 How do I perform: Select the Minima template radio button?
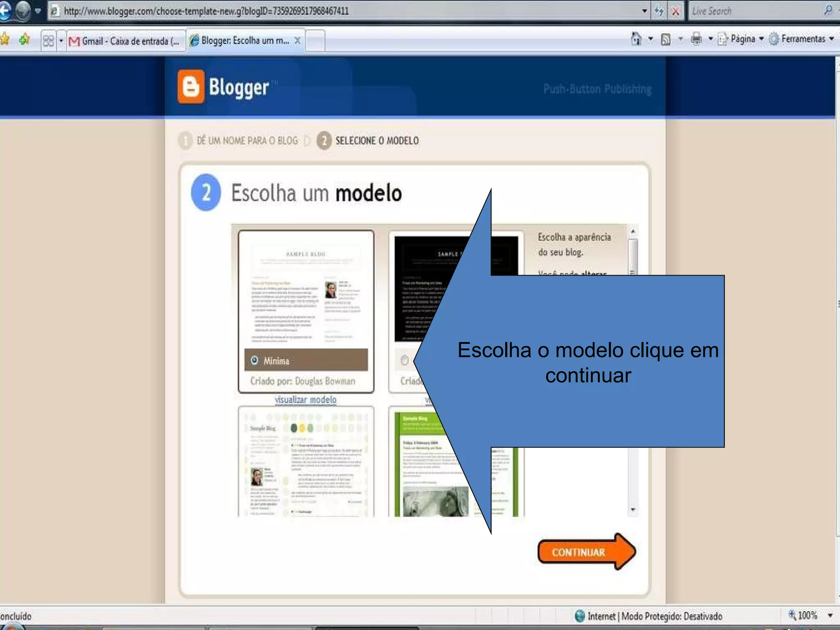coord(255,360)
